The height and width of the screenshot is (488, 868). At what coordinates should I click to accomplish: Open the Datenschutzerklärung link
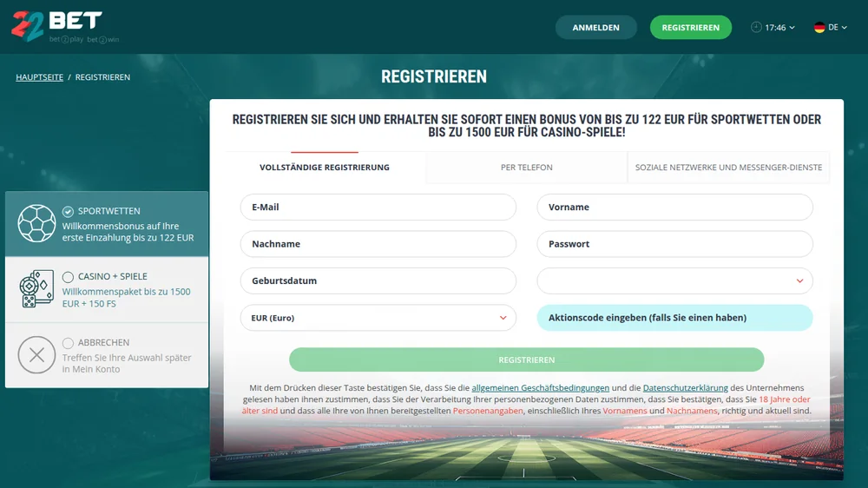click(686, 388)
